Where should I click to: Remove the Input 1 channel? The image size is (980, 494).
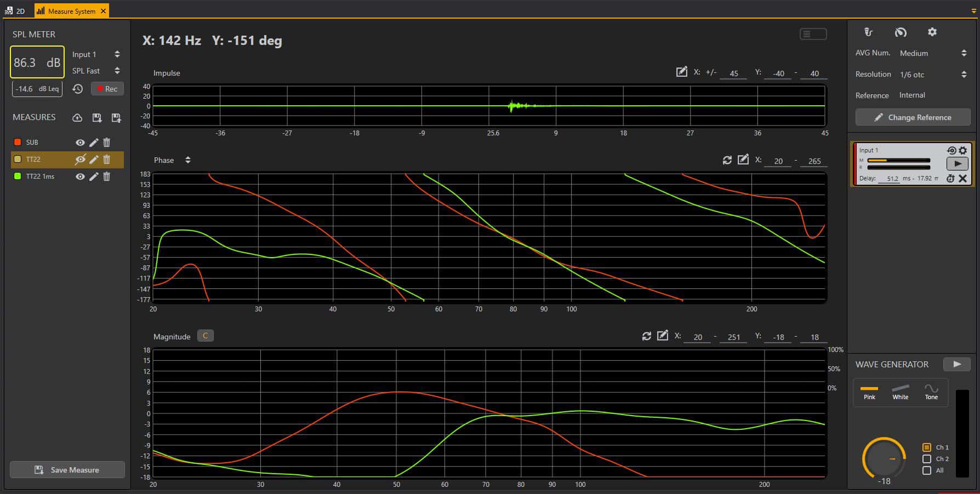point(962,178)
